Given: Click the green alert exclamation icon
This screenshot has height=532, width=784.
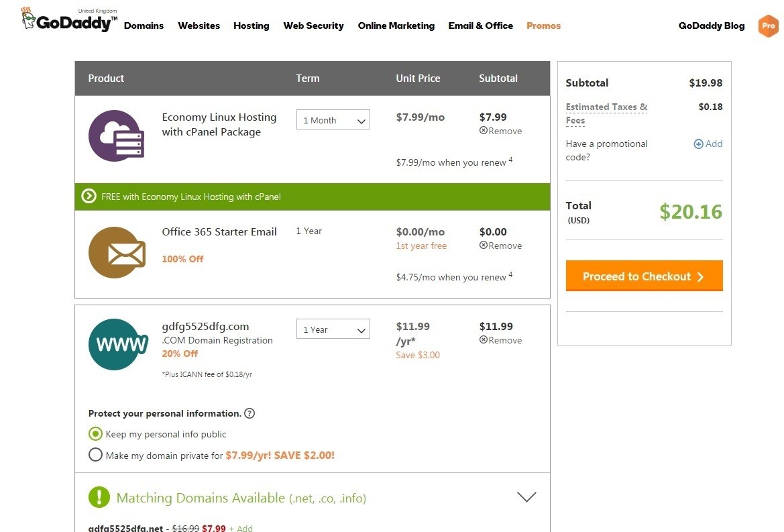Looking at the screenshot, I should 99,498.
